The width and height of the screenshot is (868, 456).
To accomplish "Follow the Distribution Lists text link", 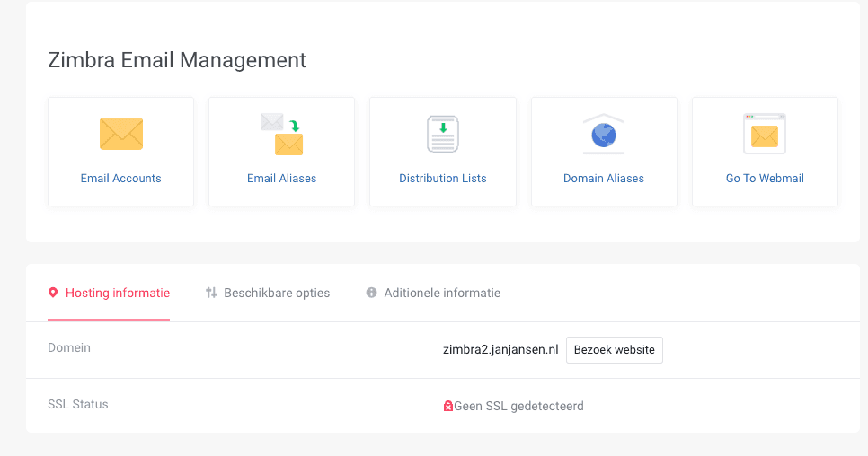I will click(443, 179).
